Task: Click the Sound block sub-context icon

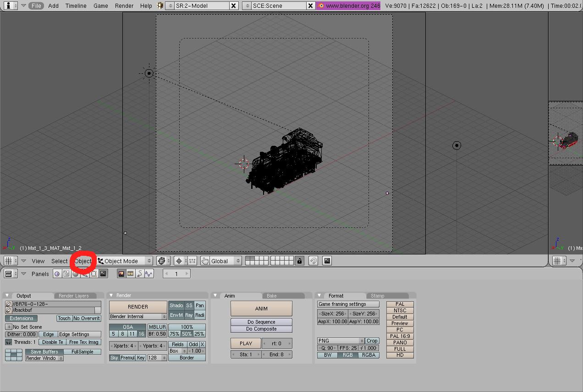Action: [x=148, y=274]
